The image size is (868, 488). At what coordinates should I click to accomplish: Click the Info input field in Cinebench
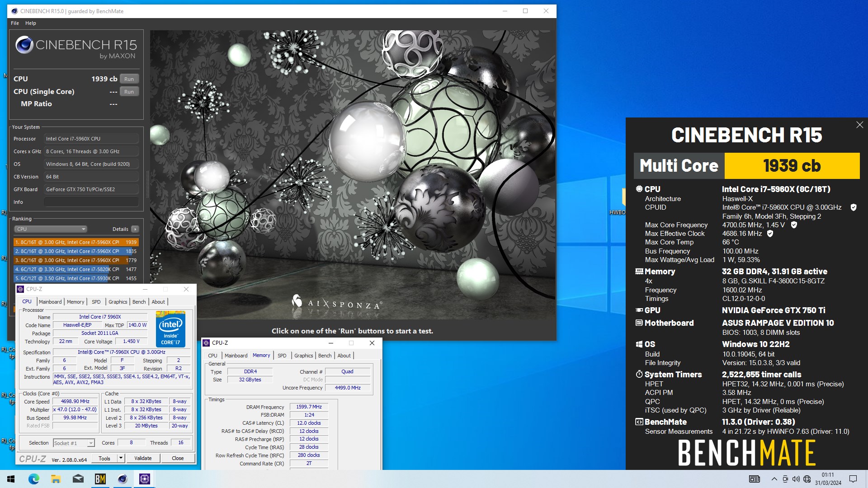click(91, 202)
